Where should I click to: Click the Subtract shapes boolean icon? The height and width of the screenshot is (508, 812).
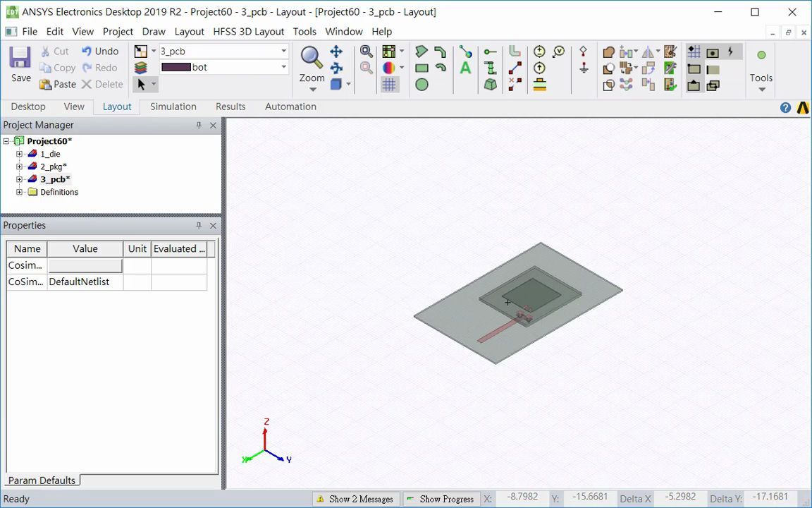click(608, 68)
